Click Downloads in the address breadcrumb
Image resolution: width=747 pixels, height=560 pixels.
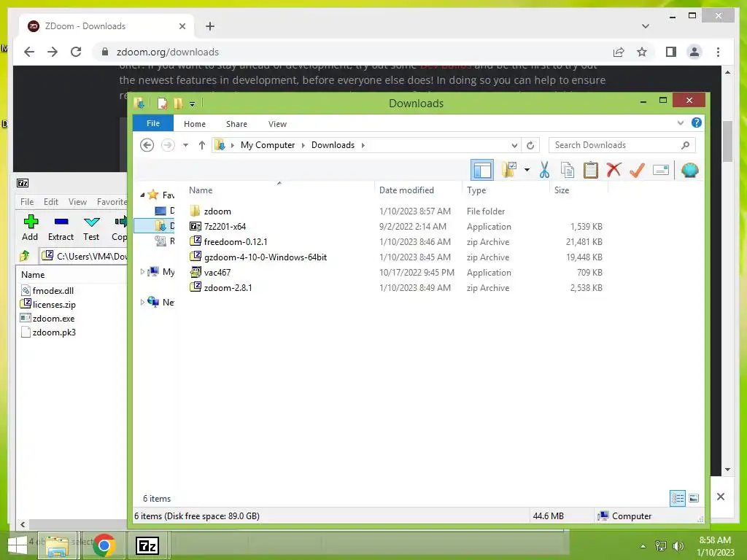[x=333, y=145]
